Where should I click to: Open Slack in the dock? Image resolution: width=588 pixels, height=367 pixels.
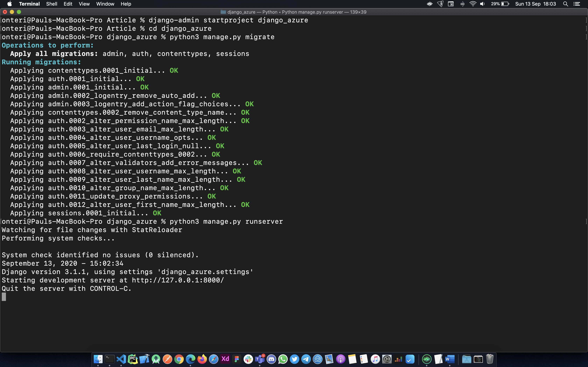(x=248, y=359)
